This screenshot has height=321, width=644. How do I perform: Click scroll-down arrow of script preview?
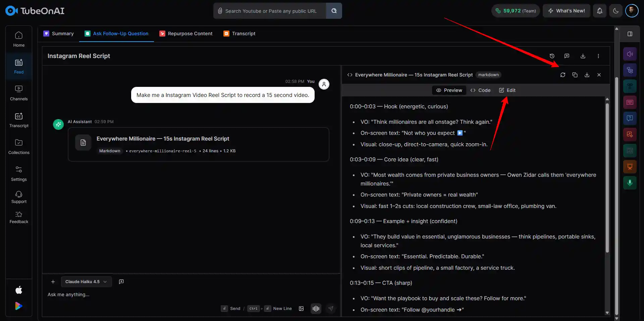[x=607, y=313]
